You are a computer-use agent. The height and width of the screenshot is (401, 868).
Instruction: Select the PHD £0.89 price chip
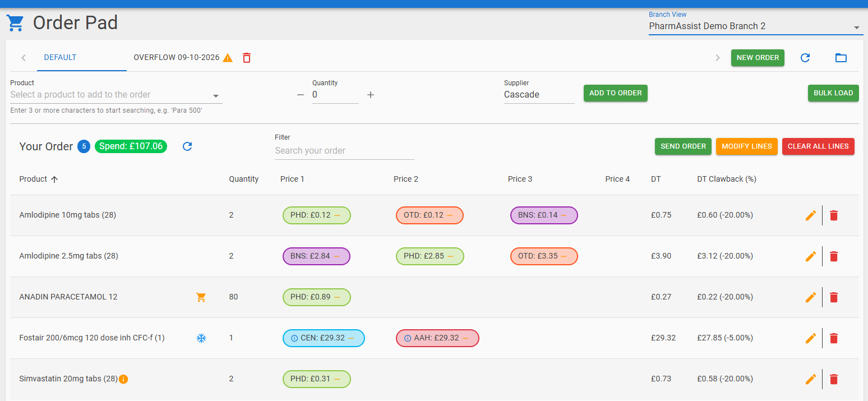(317, 297)
